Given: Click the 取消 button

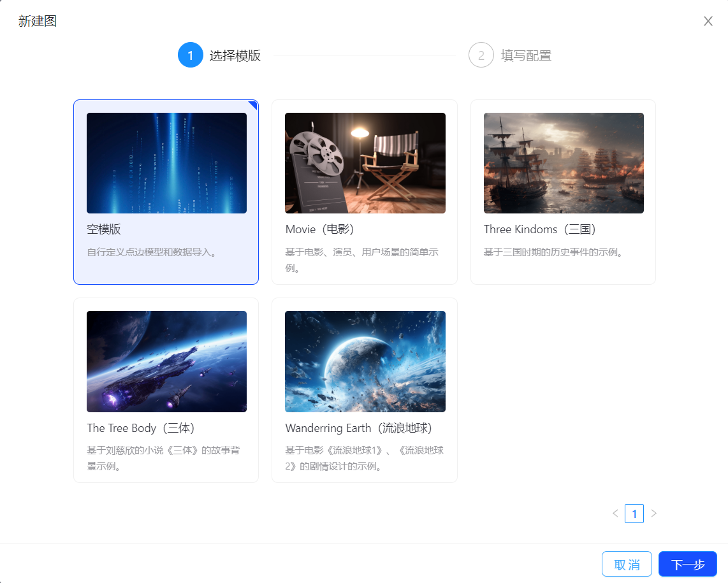Looking at the screenshot, I should coord(627,564).
